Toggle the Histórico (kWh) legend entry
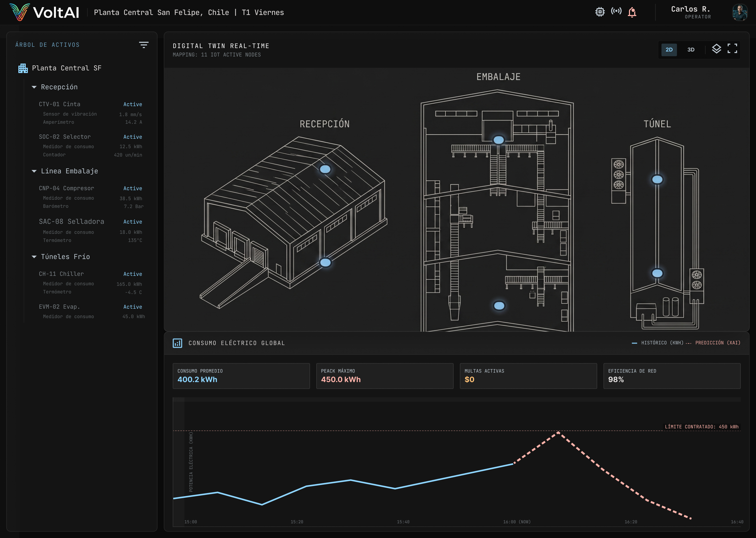Screen dimensions: 756x538 click(657, 343)
